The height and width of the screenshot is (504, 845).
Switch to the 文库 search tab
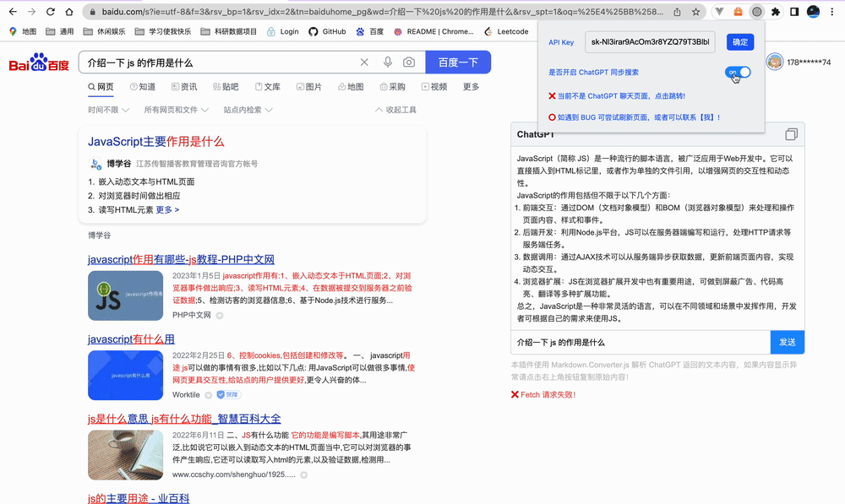(x=268, y=87)
